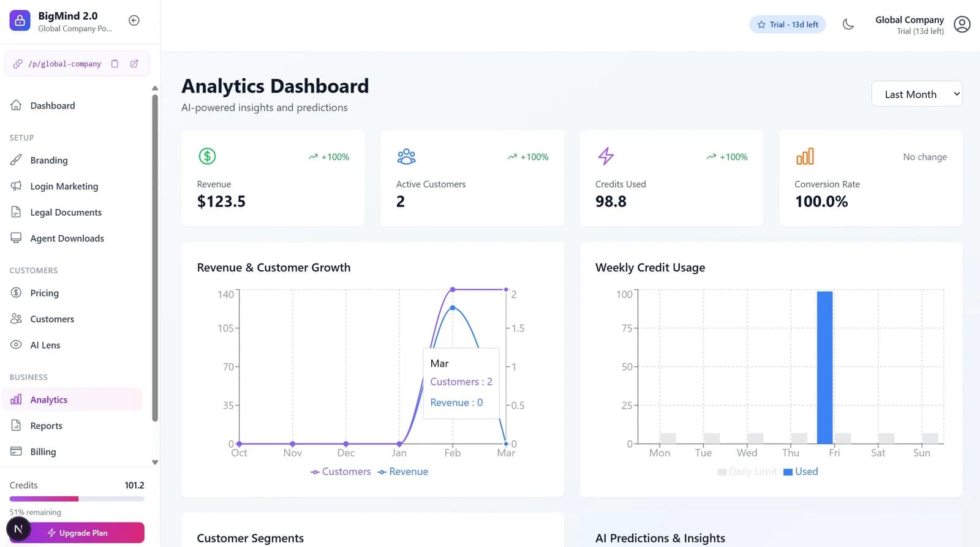This screenshot has width=980, height=547.
Task: Toggle the Used series in credit legend
Action: click(x=801, y=472)
